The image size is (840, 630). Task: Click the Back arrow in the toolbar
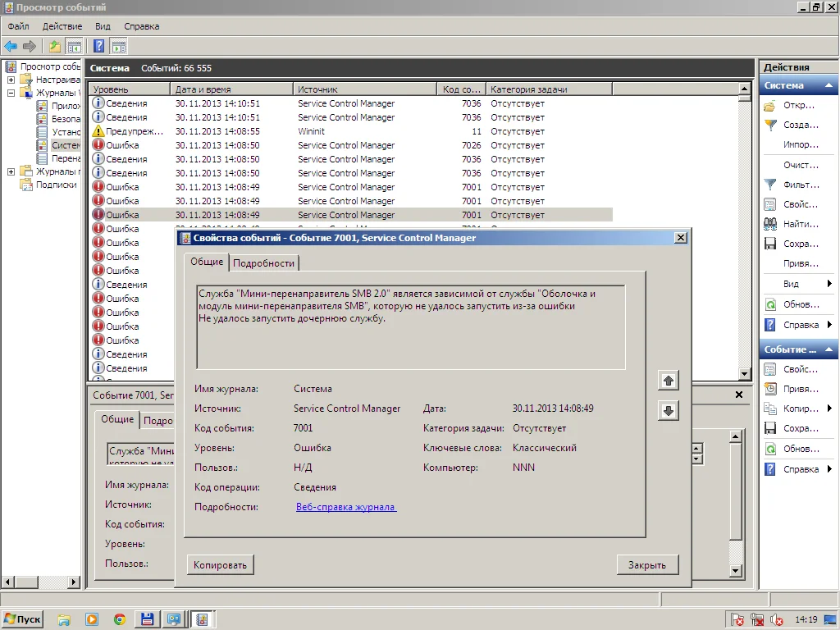(x=11, y=46)
